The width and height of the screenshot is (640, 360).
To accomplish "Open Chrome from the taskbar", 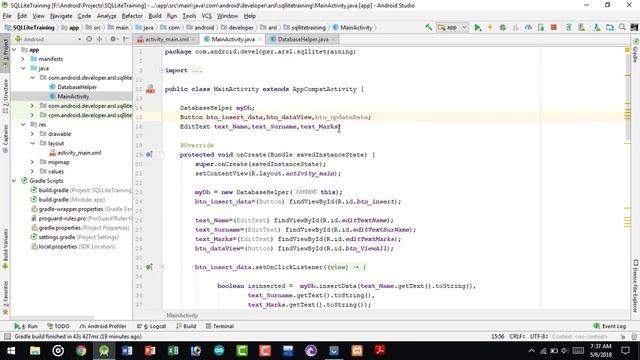I will 81,351.
